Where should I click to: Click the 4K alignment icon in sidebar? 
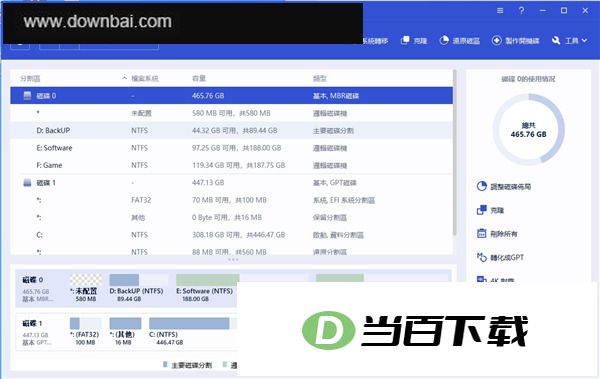point(481,279)
